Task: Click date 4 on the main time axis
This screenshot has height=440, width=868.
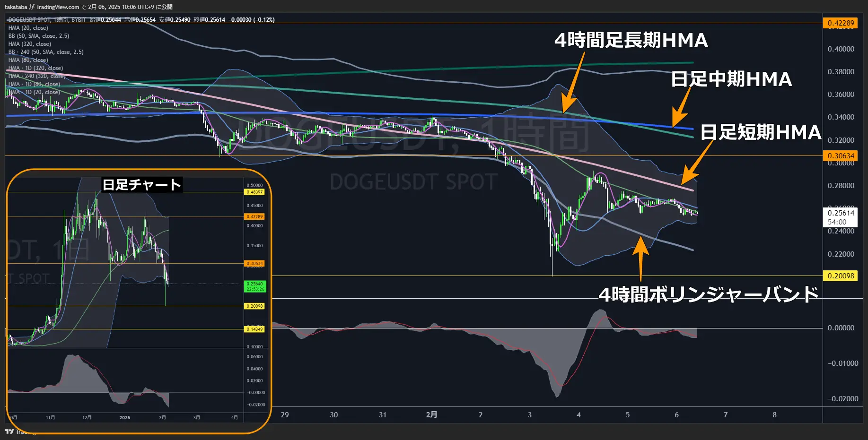Action: [579, 415]
